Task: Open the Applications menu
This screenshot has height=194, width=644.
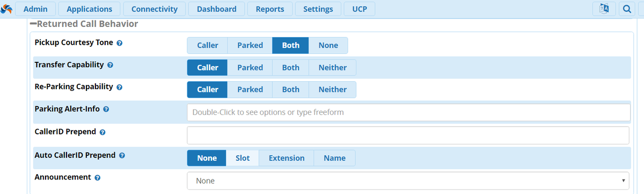Action: 89,9
